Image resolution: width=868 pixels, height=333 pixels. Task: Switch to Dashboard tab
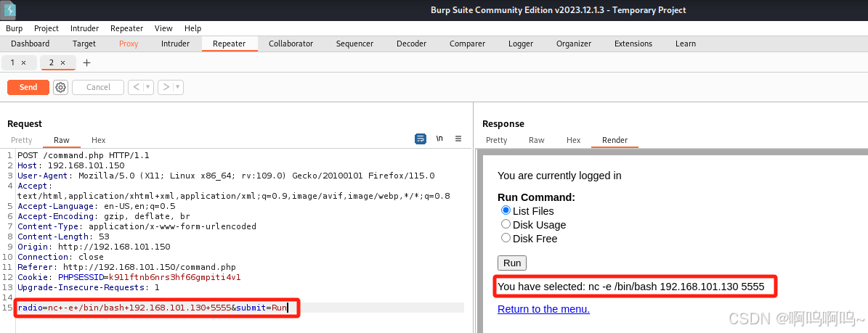(x=31, y=44)
